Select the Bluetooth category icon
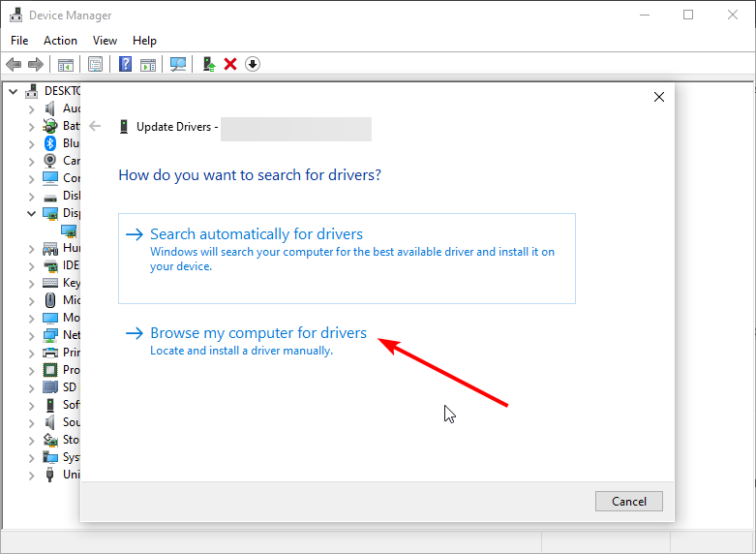 pyautogui.click(x=50, y=143)
